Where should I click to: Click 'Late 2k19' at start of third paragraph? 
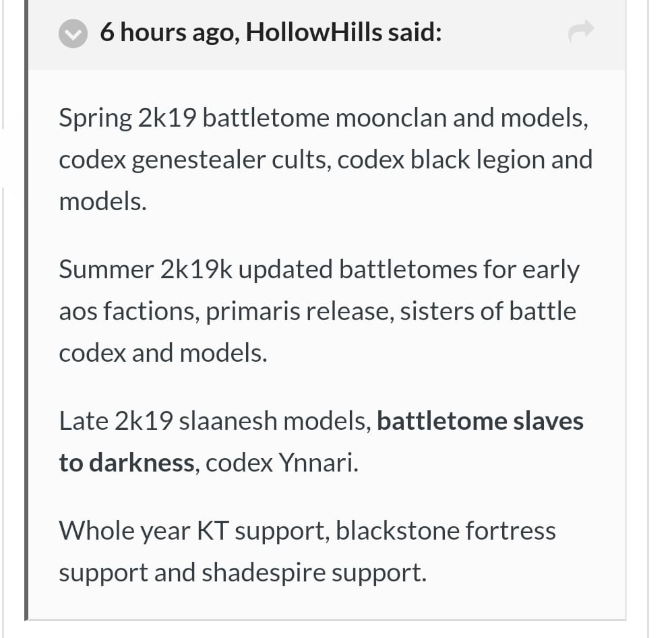[x=116, y=421]
